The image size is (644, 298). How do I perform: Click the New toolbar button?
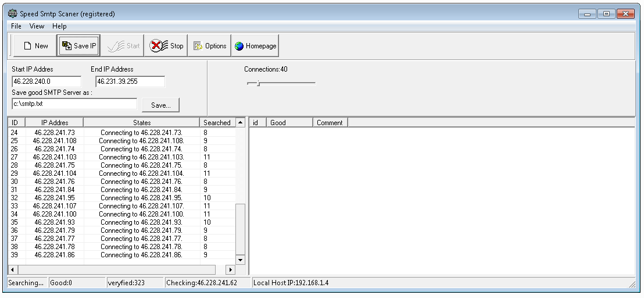(35, 46)
